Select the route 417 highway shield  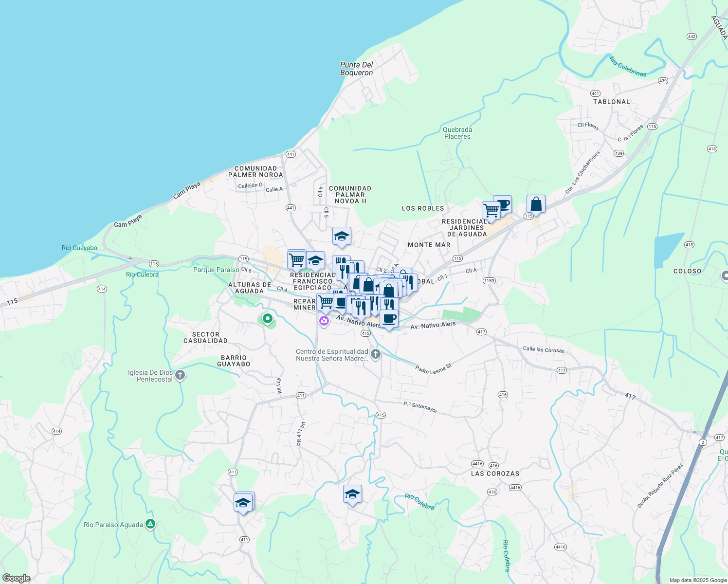(x=480, y=331)
